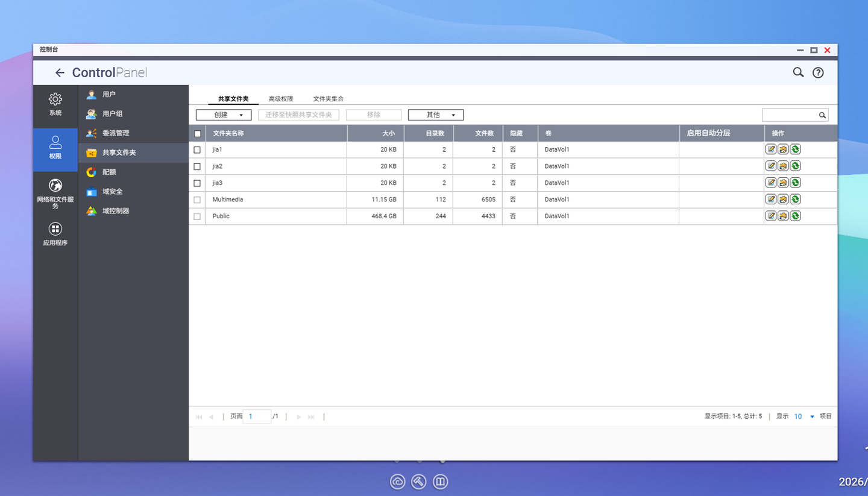The width and height of the screenshot is (868, 496).
Task: Open 域安全 in the side menu
Action: (133, 191)
